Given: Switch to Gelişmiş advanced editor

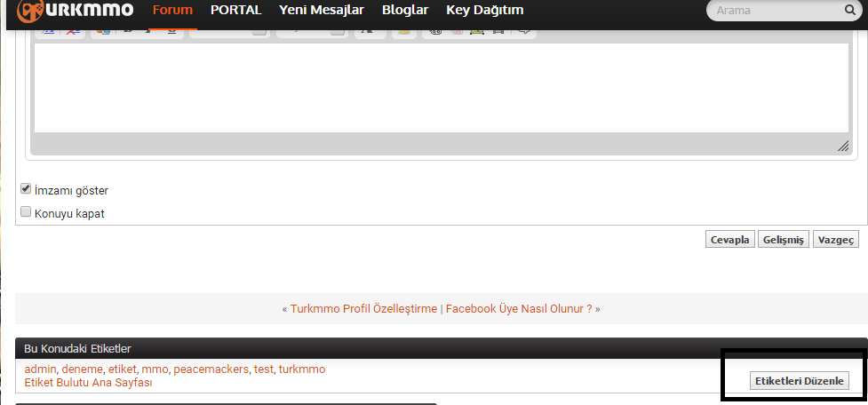Looking at the screenshot, I should (x=784, y=240).
